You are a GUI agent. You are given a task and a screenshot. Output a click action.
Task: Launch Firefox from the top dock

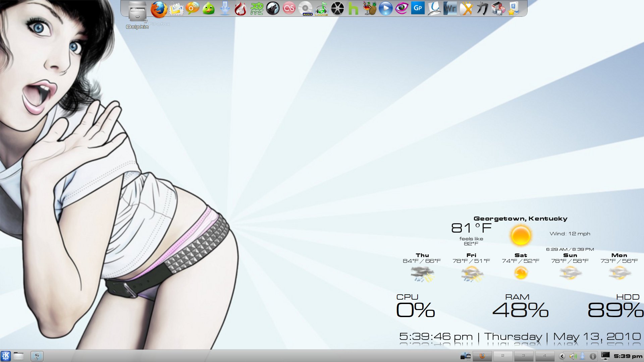coord(159,9)
